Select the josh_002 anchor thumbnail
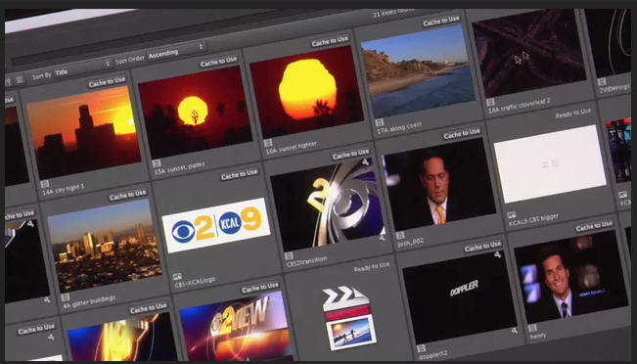 [438, 184]
